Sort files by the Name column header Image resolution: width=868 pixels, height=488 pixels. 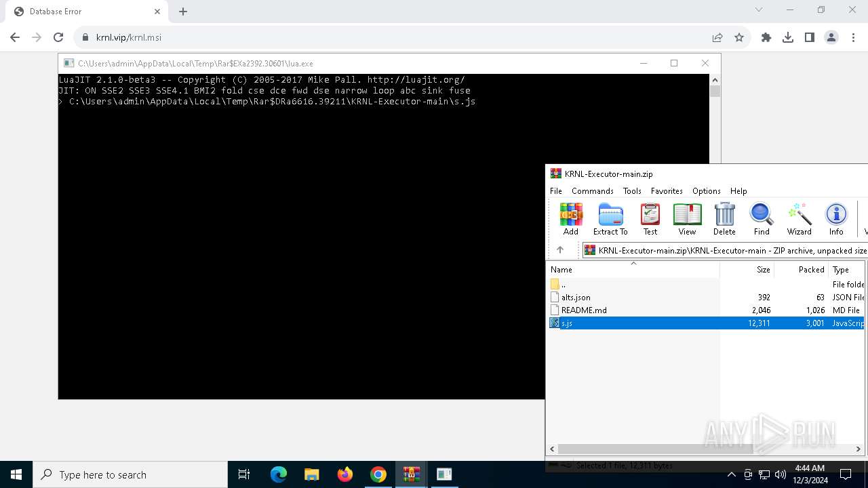[x=633, y=269]
